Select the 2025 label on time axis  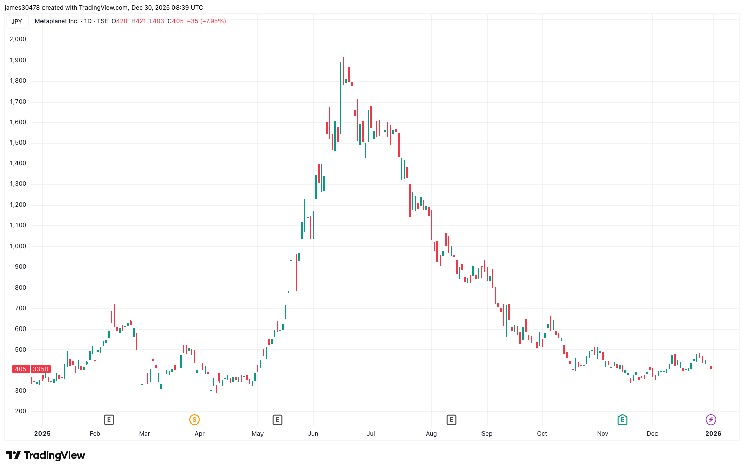tap(42, 435)
